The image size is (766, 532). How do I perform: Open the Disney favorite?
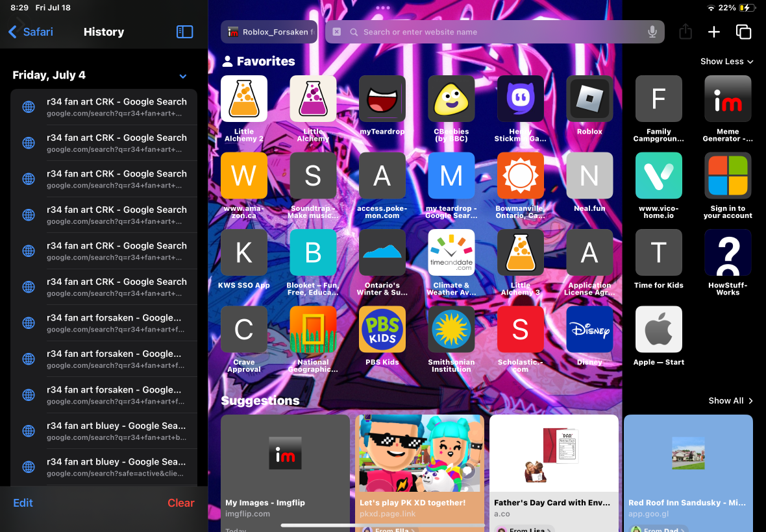589,330
